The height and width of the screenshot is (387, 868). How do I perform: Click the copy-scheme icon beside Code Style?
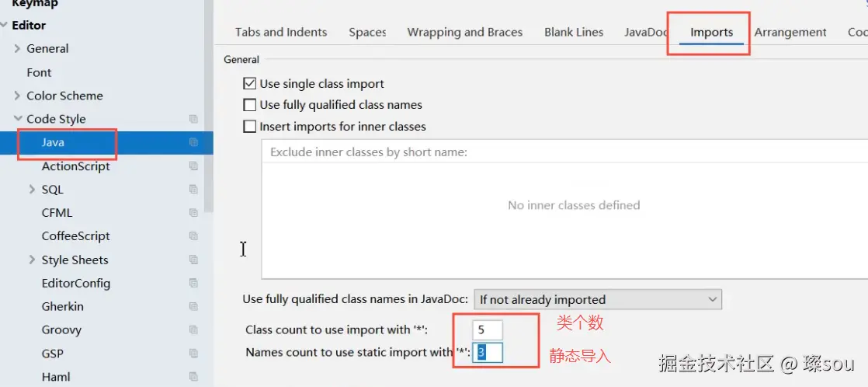tap(193, 119)
